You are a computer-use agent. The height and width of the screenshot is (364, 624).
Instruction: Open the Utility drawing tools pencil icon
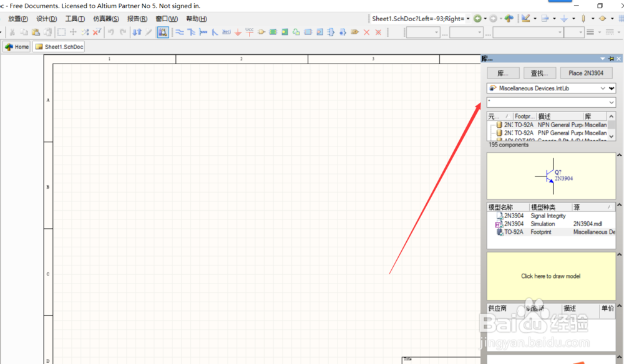click(x=525, y=18)
